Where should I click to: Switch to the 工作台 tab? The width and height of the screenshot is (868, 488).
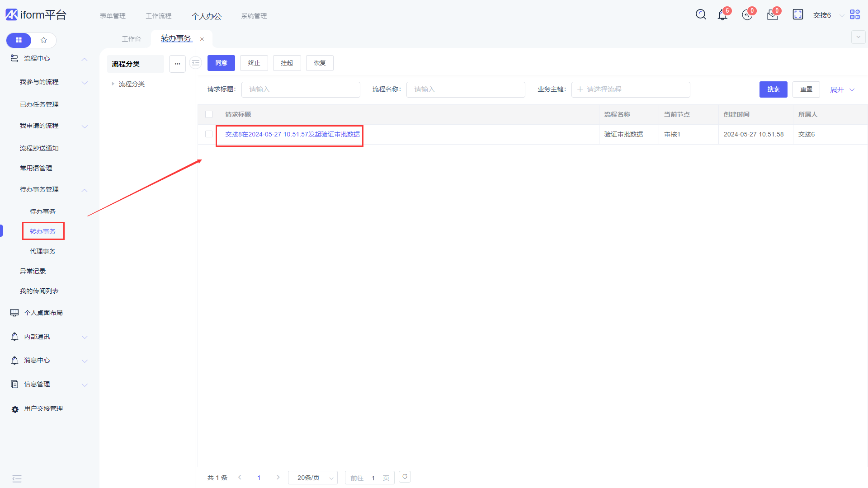[x=131, y=39]
